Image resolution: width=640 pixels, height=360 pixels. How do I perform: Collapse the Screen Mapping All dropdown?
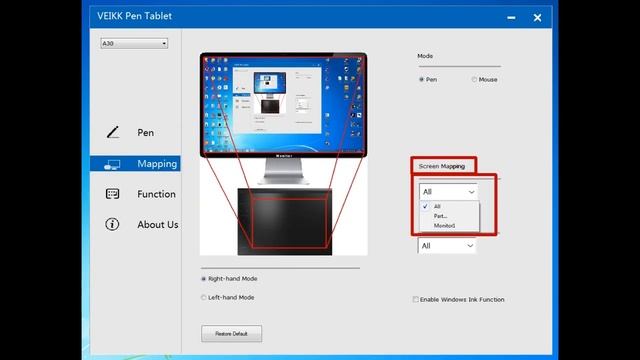pyautogui.click(x=448, y=192)
